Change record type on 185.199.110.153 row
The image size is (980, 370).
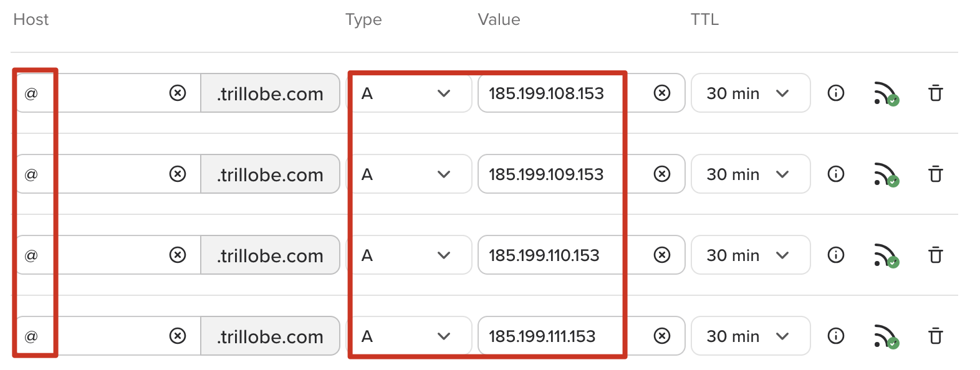[408, 255]
